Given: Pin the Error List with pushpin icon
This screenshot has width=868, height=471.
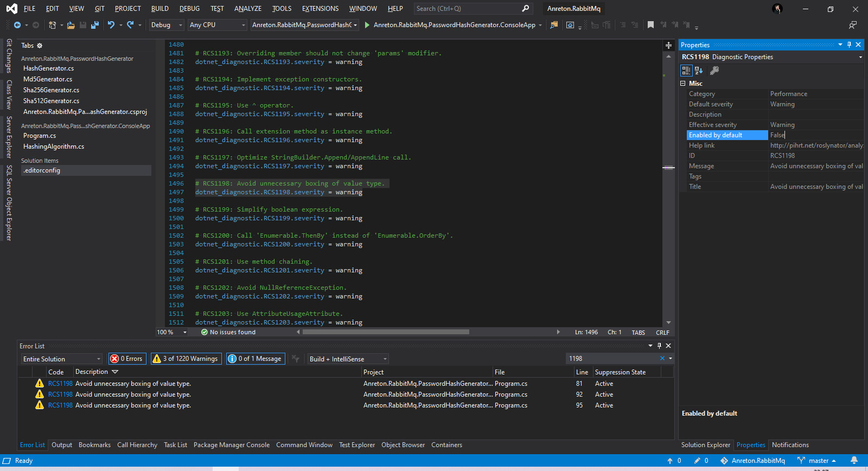Looking at the screenshot, I should pos(660,346).
